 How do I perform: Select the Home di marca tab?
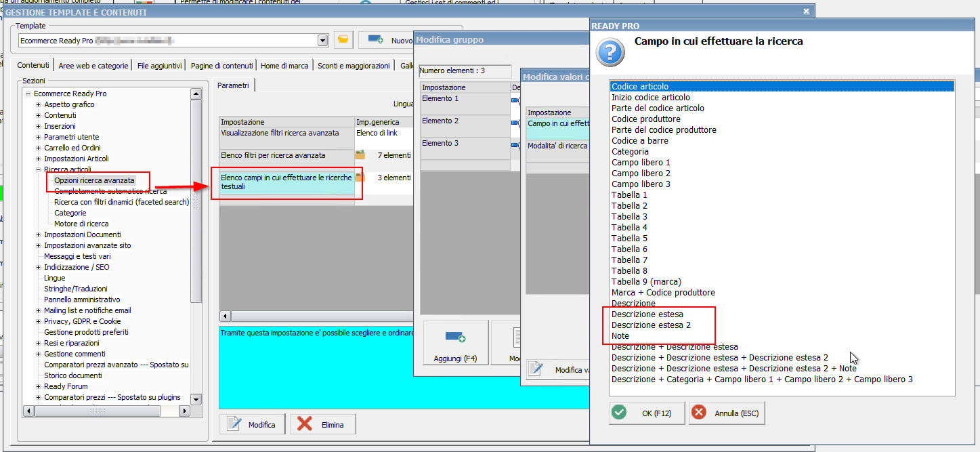click(284, 66)
